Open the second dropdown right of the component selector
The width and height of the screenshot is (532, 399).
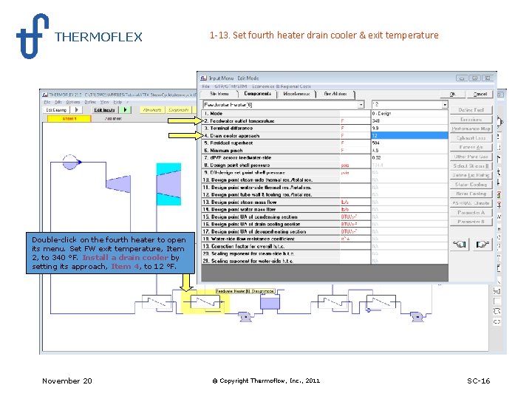coord(445,105)
